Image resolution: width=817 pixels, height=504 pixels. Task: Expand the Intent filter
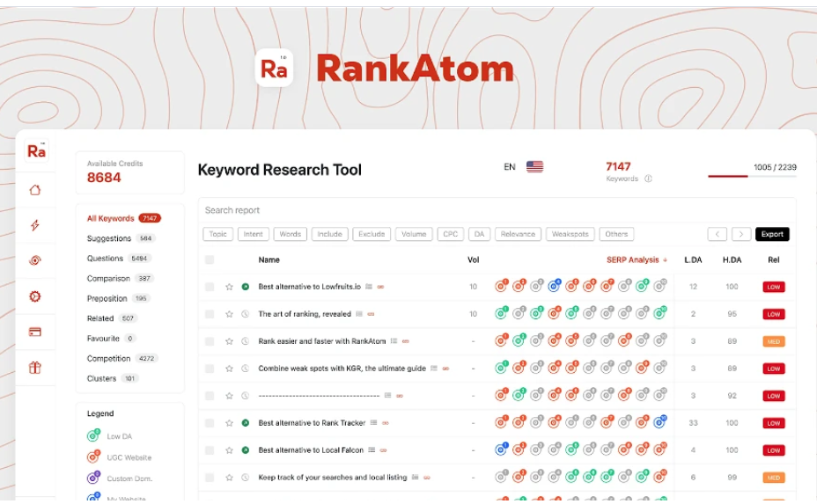254,234
